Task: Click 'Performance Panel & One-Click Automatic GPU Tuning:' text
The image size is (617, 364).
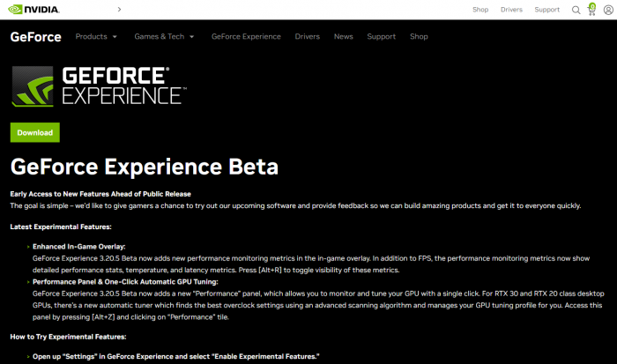Action: [x=125, y=282]
